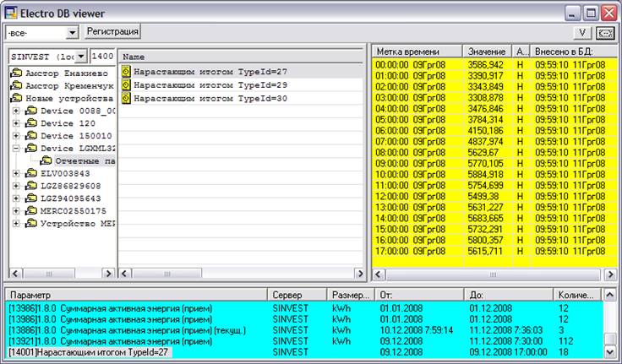This screenshot has height=364, width=622.
Task: Click the Новые устройства folder icon
Action: [16, 99]
